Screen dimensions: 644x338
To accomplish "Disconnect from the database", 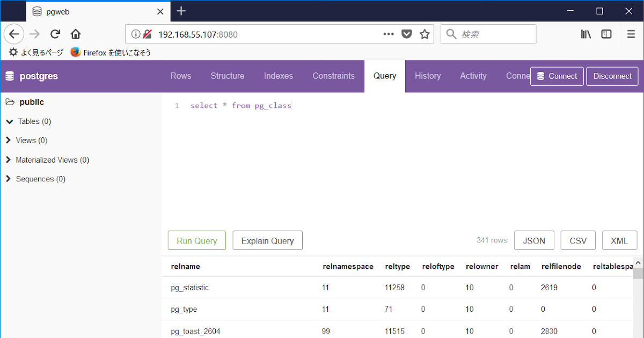I will [612, 76].
